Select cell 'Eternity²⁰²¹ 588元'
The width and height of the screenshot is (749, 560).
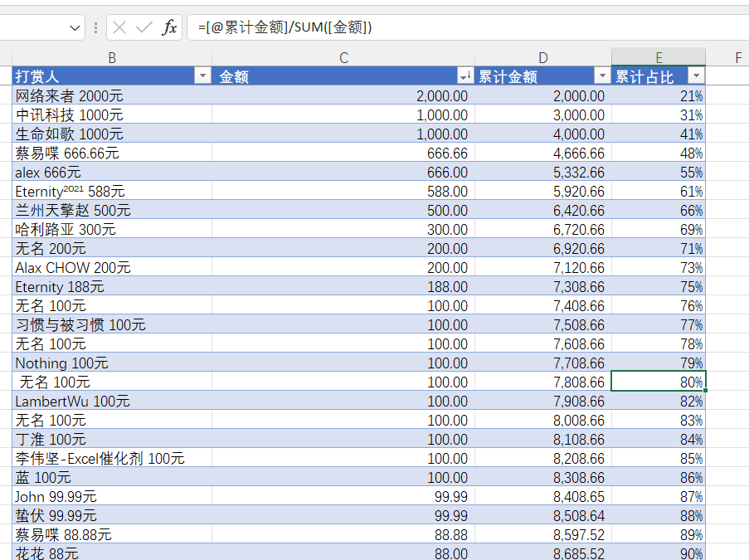[x=112, y=191]
